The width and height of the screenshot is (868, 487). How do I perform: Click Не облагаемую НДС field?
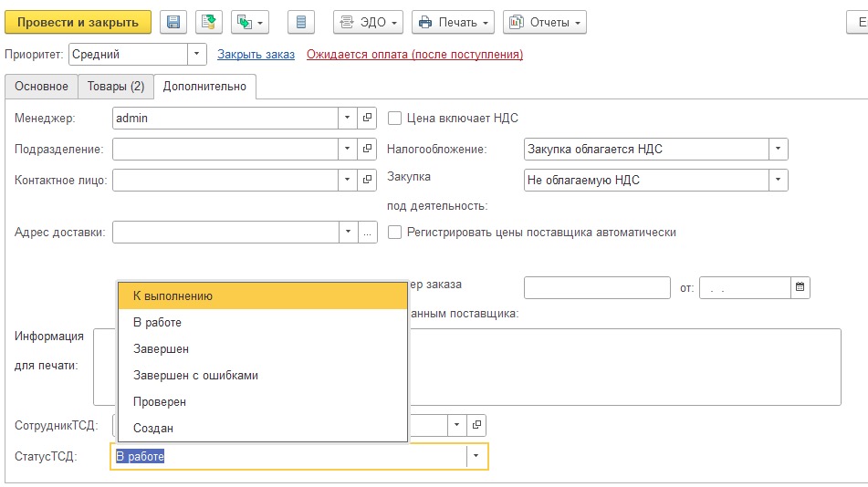(646, 180)
